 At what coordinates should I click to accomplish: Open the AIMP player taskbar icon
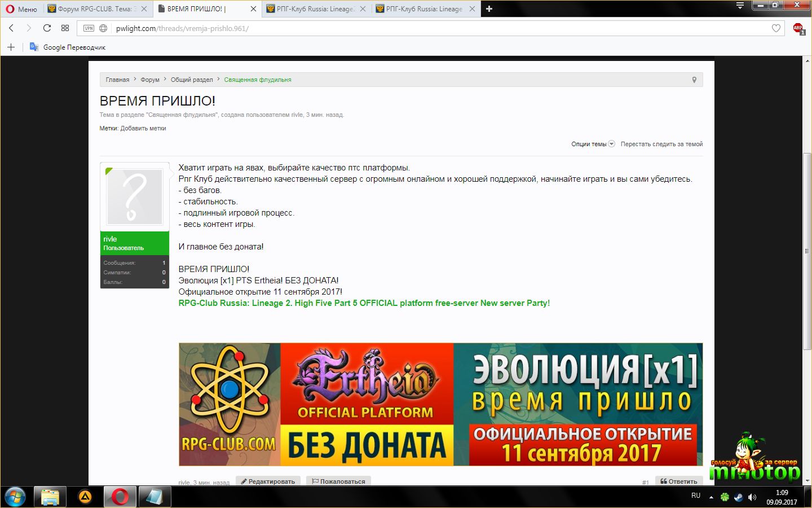click(x=85, y=497)
